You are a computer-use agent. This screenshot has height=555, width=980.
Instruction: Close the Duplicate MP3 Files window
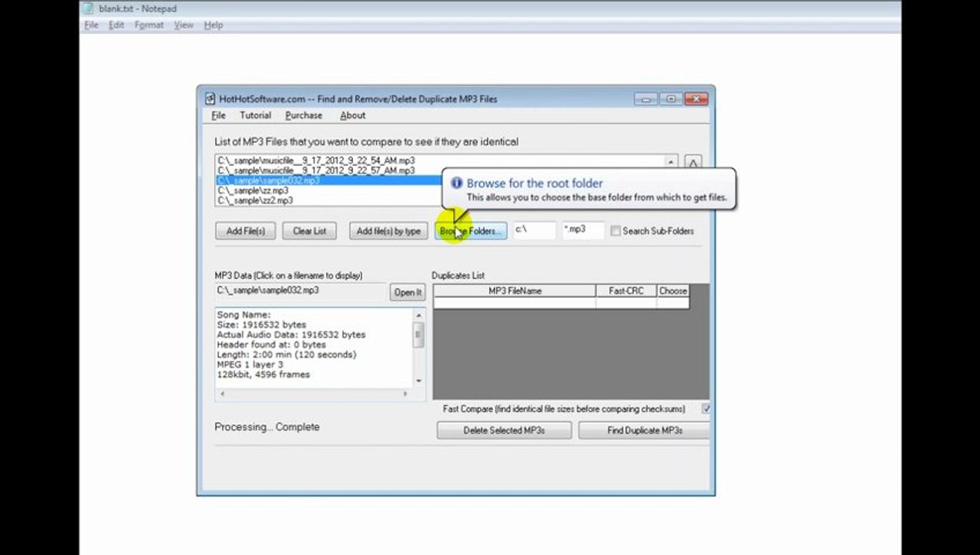696,99
